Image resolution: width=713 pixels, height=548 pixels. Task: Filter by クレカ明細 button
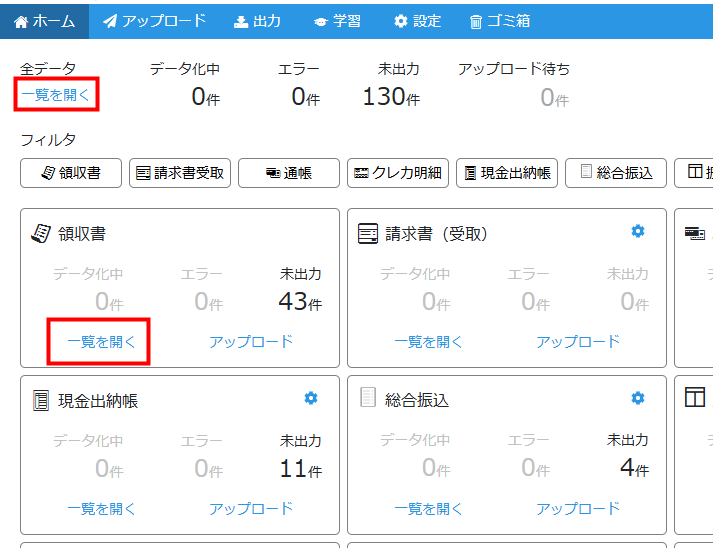(x=398, y=173)
